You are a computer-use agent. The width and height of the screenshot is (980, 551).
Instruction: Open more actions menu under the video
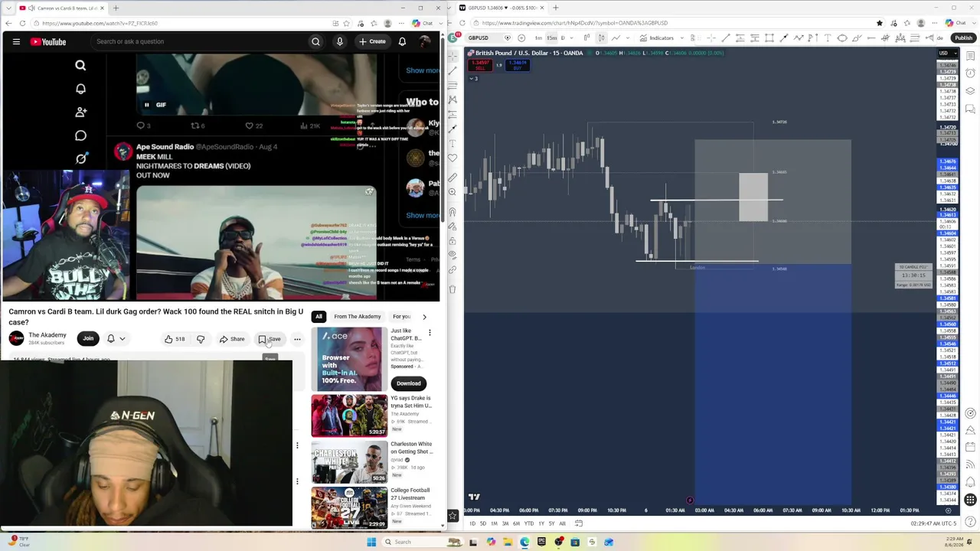click(x=297, y=339)
